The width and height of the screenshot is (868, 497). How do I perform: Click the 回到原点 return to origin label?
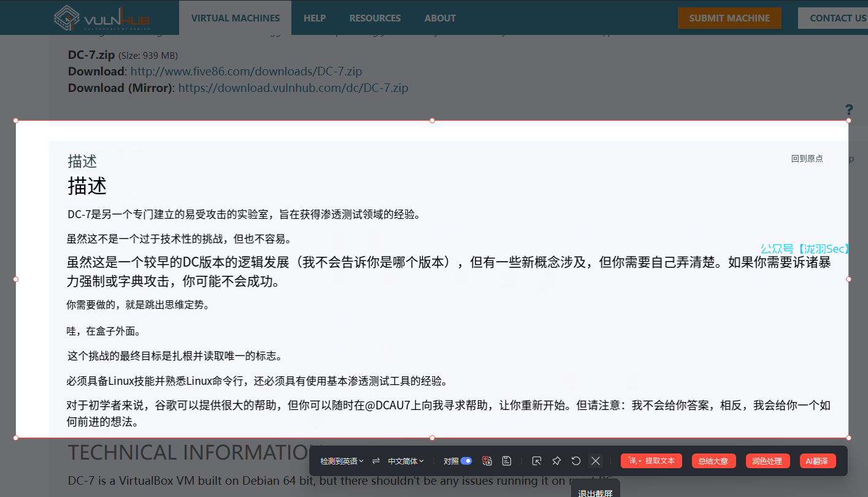click(x=807, y=159)
